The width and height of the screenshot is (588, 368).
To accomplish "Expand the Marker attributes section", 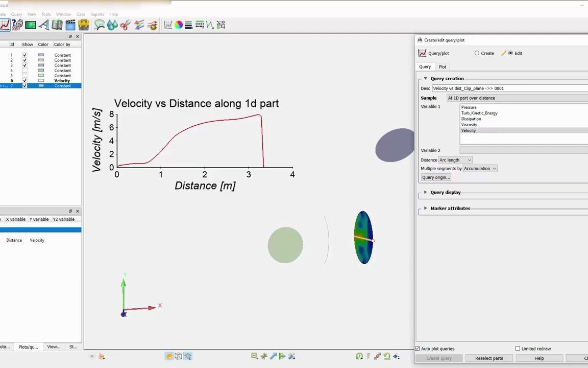I will pyautogui.click(x=426, y=208).
